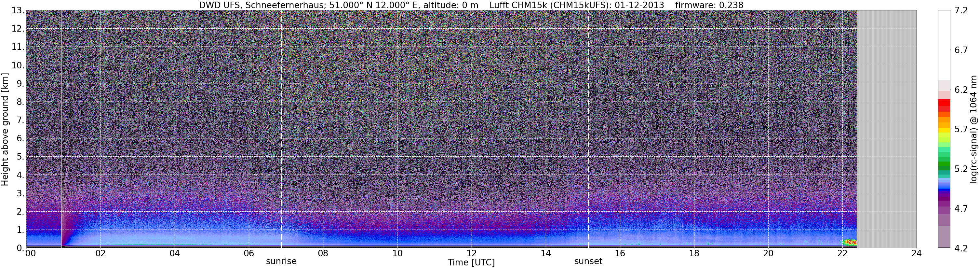Click the red-yellow cloud echo near 22 UTC
This screenshot has height=269, width=980.
coord(849,242)
